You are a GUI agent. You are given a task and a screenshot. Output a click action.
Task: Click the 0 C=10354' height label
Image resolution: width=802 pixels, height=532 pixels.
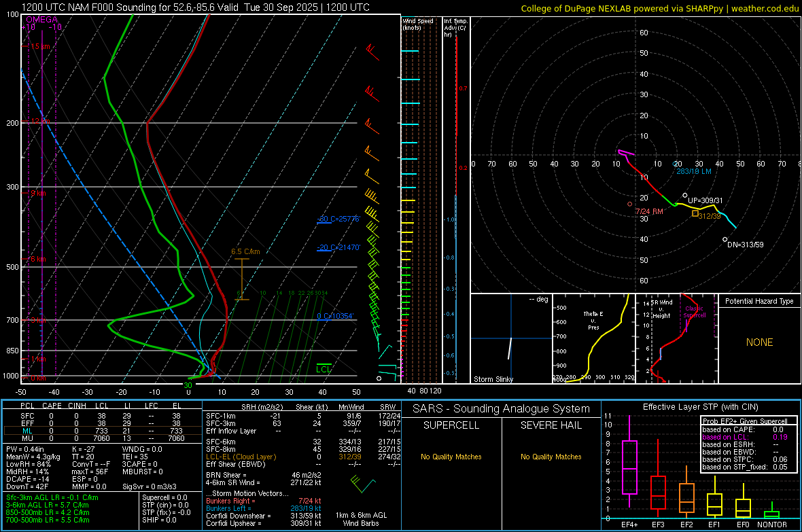335,316
